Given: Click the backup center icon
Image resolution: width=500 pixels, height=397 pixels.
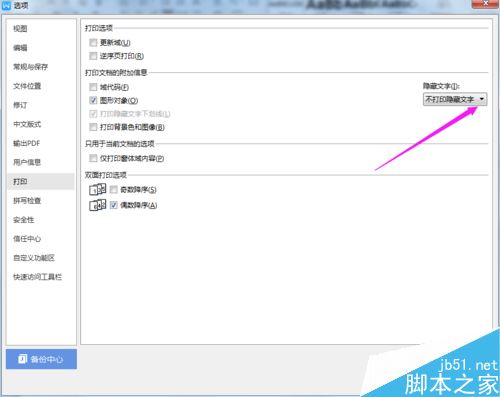Looking at the screenshot, I should click(23, 359).
